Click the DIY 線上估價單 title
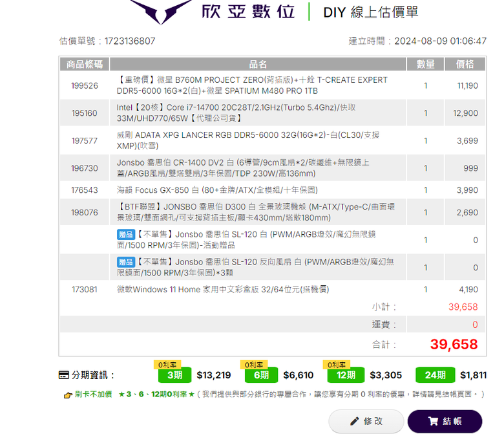The height and width of the screenshot is (445, 504). 371,12
